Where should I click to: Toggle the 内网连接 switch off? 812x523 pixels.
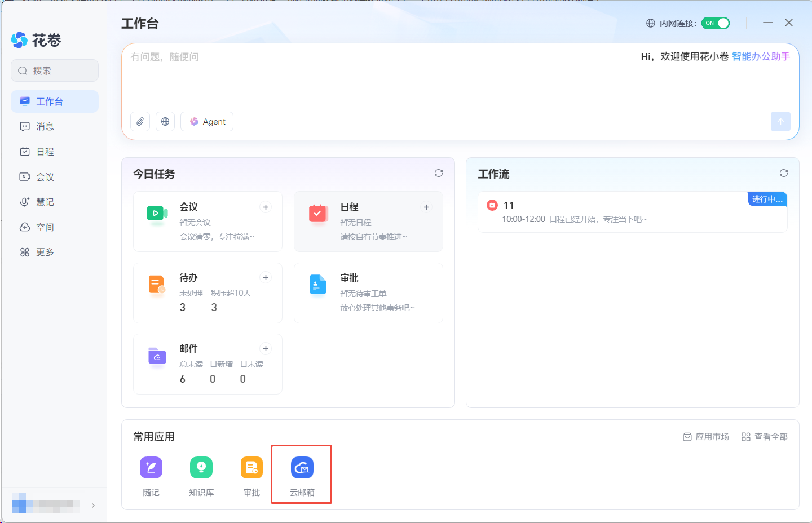tap(716, 23)
